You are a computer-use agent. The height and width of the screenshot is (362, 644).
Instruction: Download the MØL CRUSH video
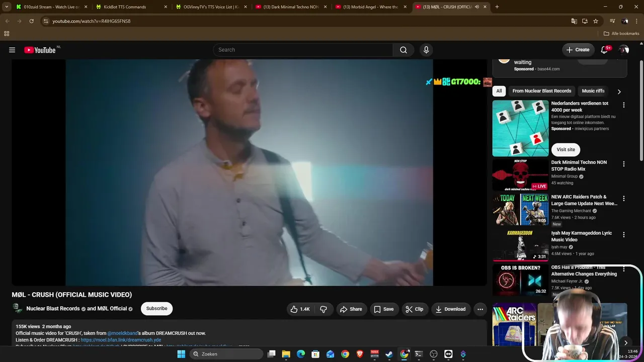point(451,309)
